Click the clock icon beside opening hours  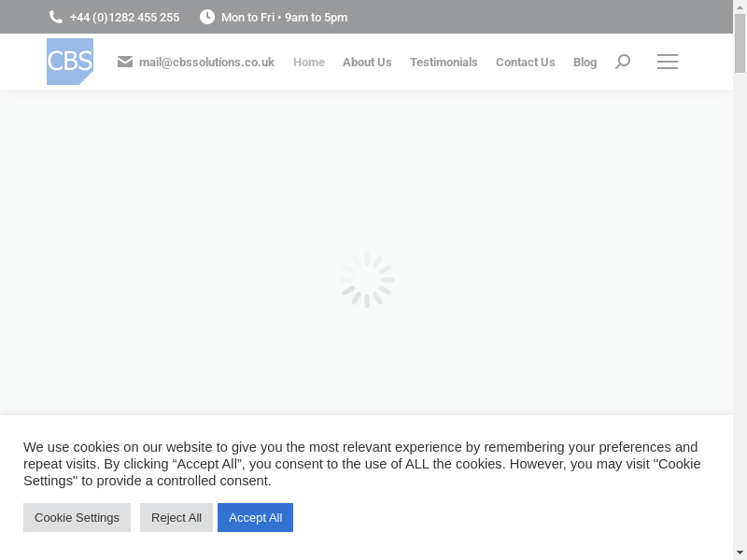(206, 17)
